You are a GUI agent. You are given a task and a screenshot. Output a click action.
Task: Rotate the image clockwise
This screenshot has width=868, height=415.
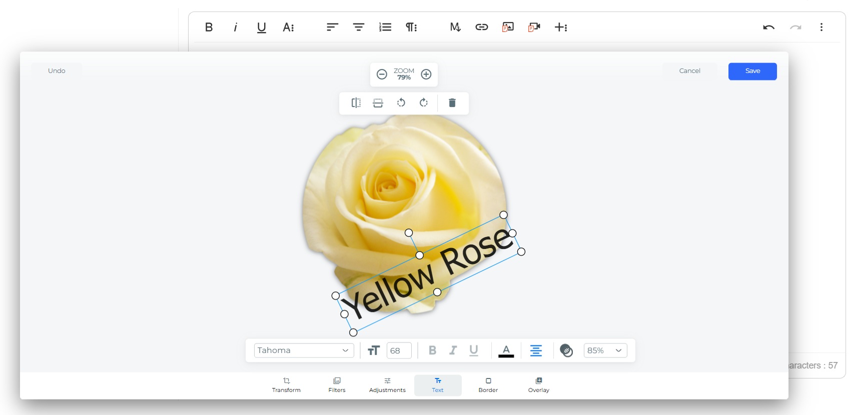click(424, 103)
